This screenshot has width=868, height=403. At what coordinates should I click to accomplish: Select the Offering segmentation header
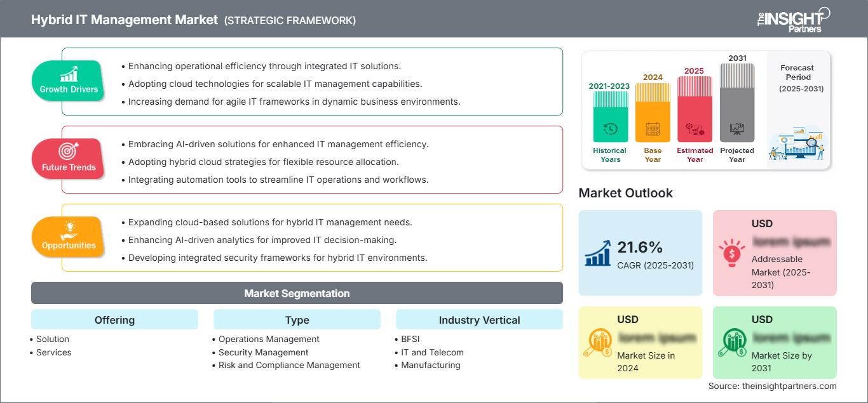pos(114,320)
